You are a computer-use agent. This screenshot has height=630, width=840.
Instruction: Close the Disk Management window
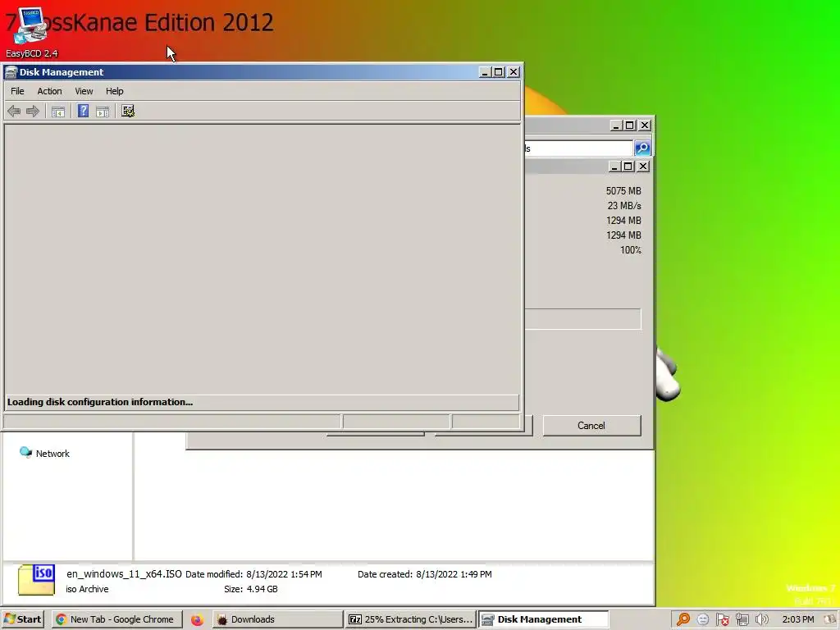tap(514, 72)
